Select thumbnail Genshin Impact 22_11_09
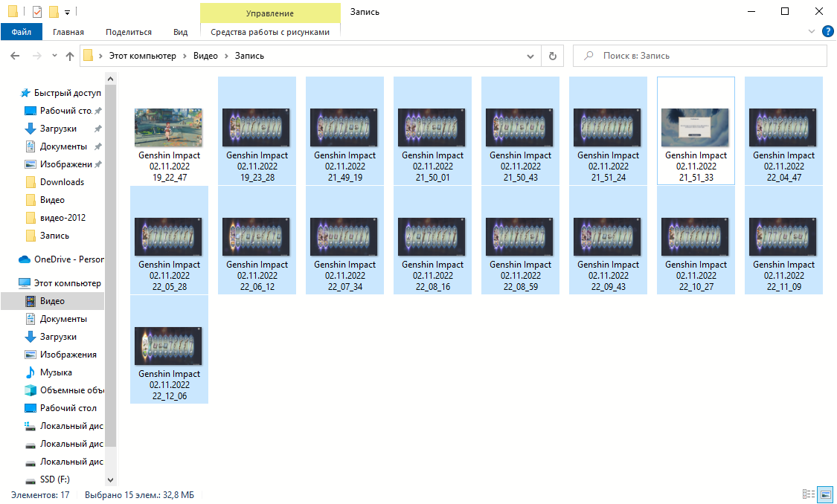 (783, 240)
